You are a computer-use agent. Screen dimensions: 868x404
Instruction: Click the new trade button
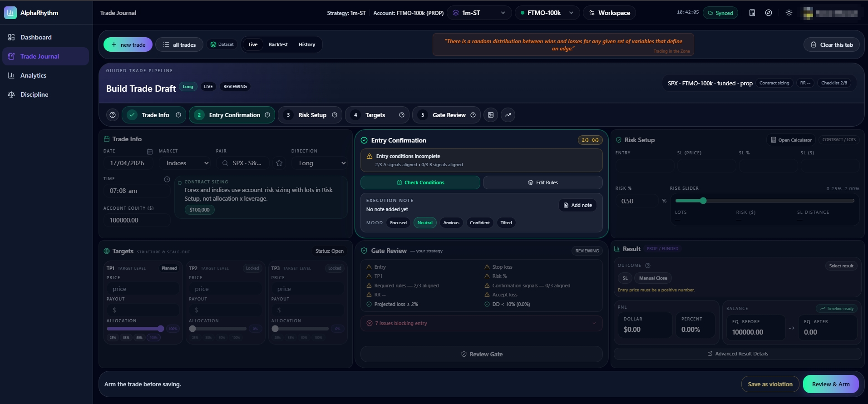(x=128, y=44)
